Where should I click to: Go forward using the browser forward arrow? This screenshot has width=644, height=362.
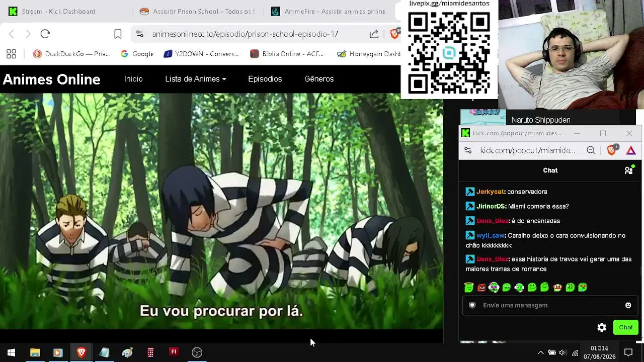pos(28,34)
